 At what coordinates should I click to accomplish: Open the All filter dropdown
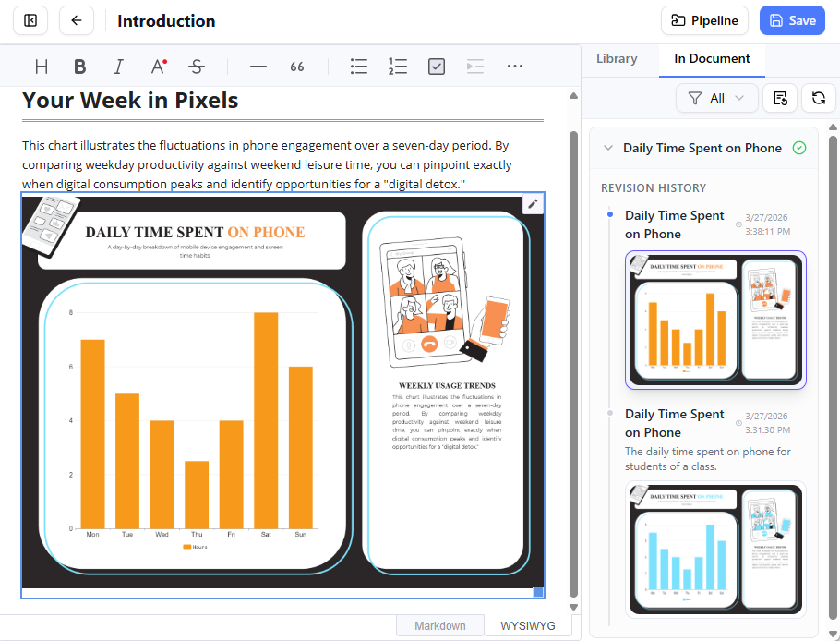(717, 98)
